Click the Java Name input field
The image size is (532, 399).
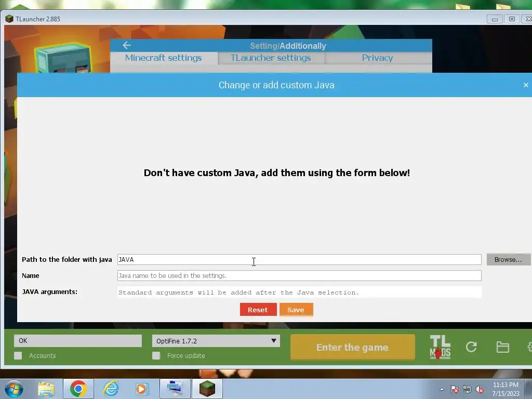(299, 275)
